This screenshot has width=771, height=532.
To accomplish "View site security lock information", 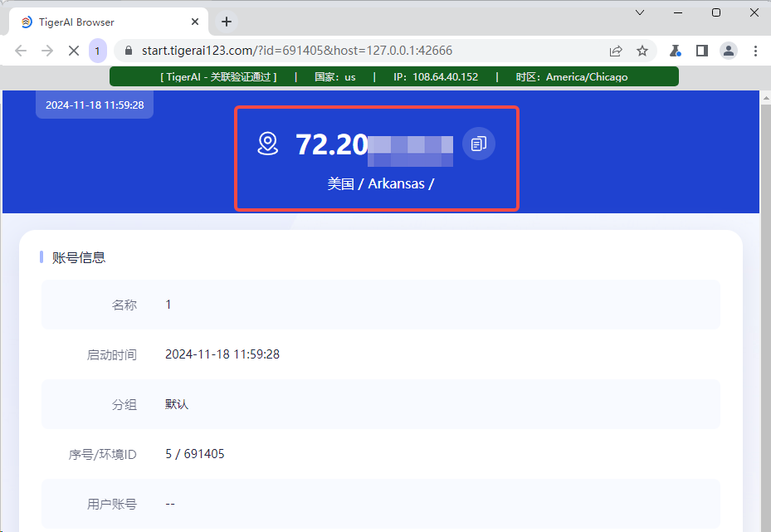I will pos(129,51).
